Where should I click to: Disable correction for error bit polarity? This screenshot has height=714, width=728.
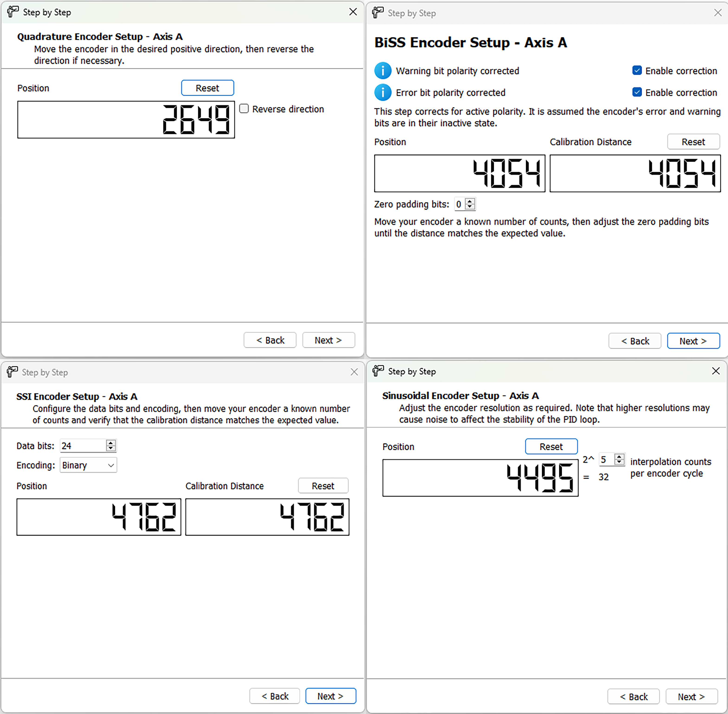pyautogui.click(x=637, y=92)
